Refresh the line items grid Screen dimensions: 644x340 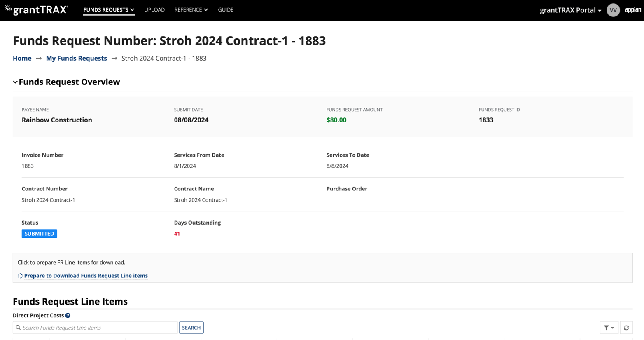click(x=626, y=328)
